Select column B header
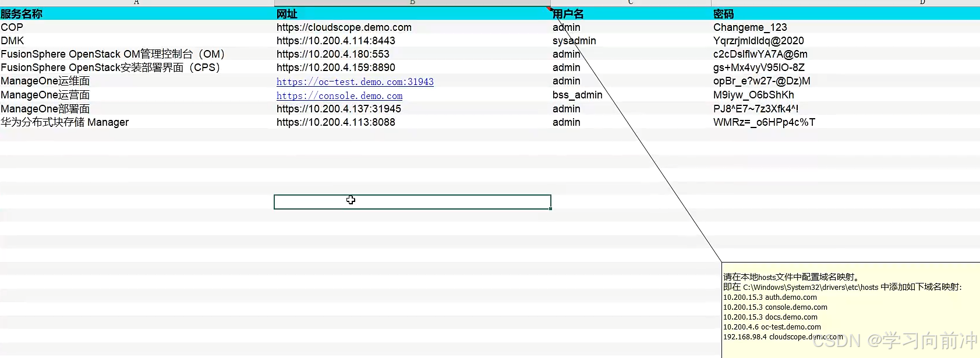The image size is (980, 358). [x=412, y=3]
